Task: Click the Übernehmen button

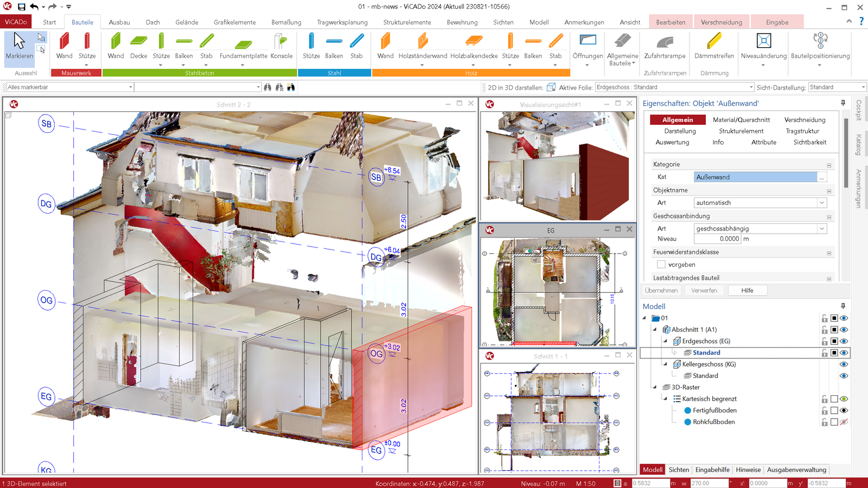Action: pos(661,291)
